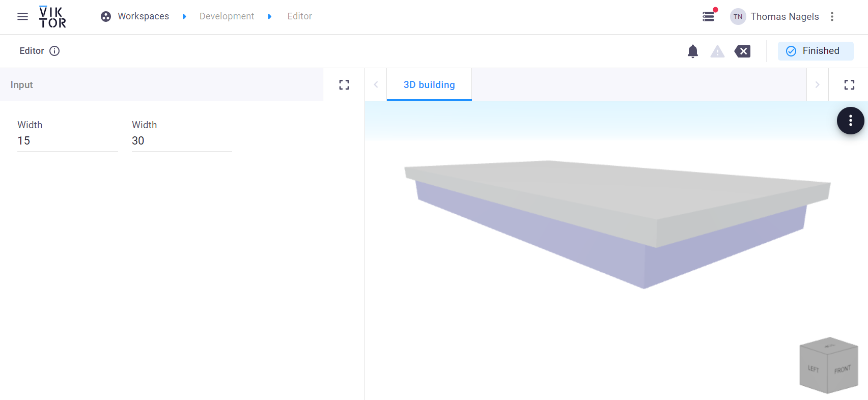Click the first Width field with 15

(67, 141)
